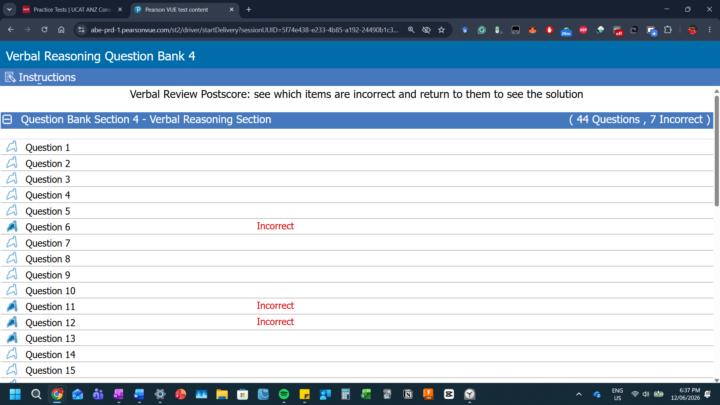Viewport: 720px width, 405px height.
Task: Click flag icon beside Question 11
Action: 12,306
